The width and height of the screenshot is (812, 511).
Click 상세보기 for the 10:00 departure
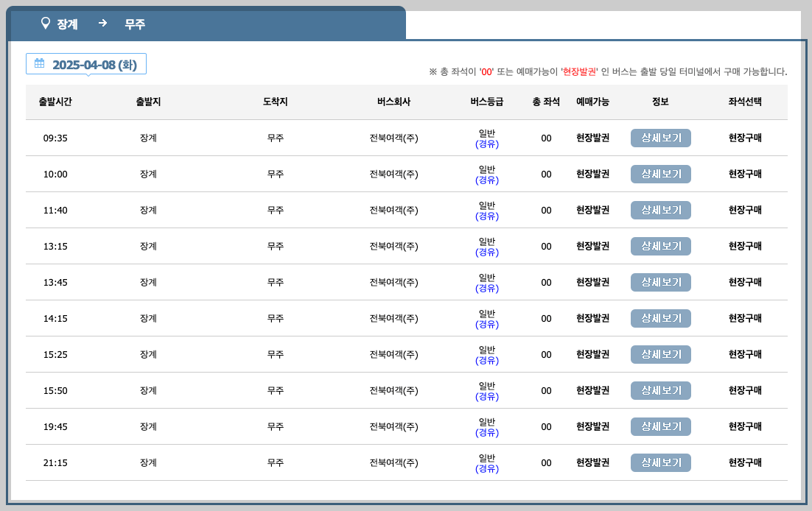pos(660,174)
